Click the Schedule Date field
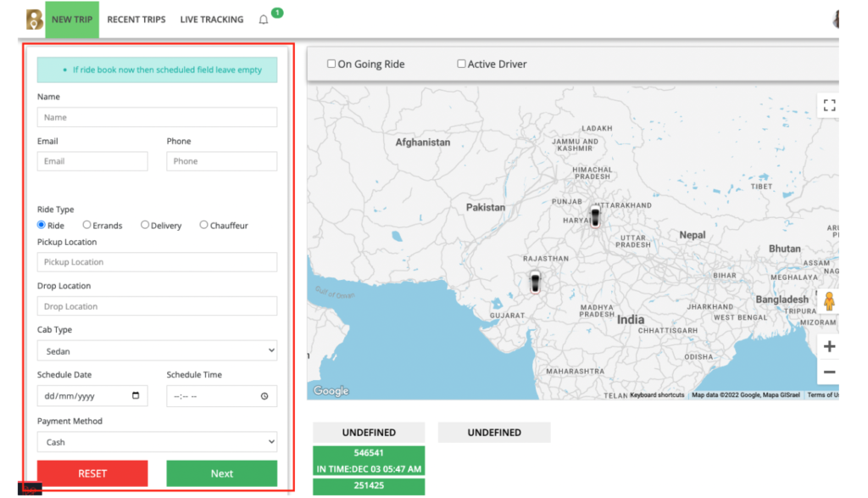Viewport: 868px width, 498px height. 92,396
